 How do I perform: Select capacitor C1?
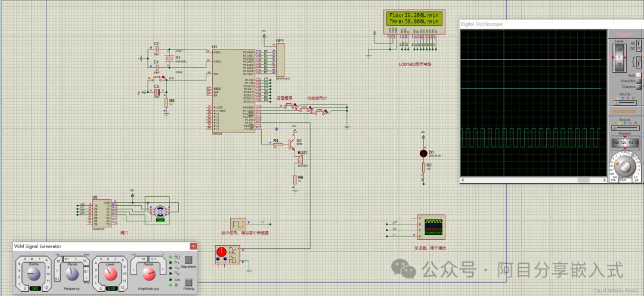coord(156,67)
